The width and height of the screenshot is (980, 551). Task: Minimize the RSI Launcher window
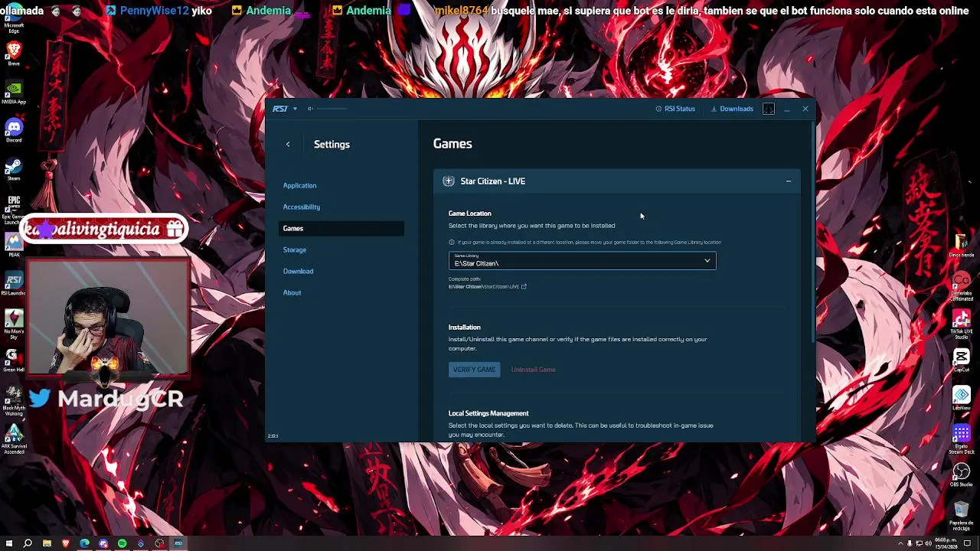tap(787, 109)
